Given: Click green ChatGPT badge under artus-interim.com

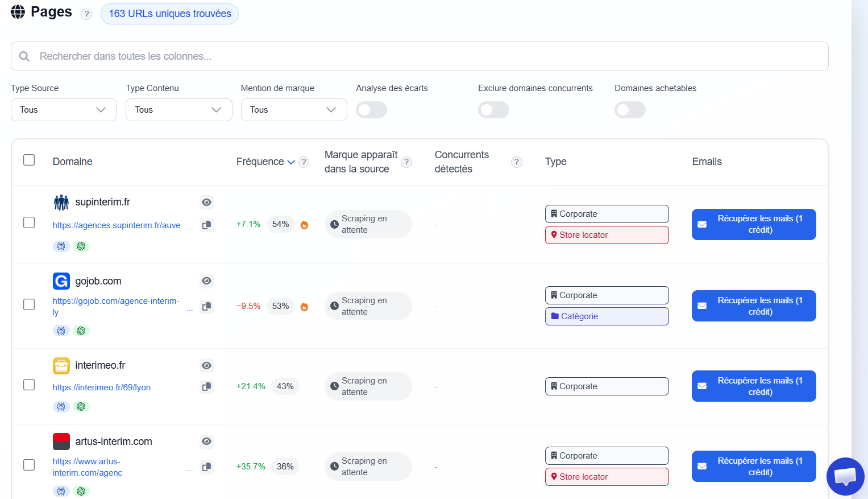Looking at the screenshot, I should pos(81,491).
